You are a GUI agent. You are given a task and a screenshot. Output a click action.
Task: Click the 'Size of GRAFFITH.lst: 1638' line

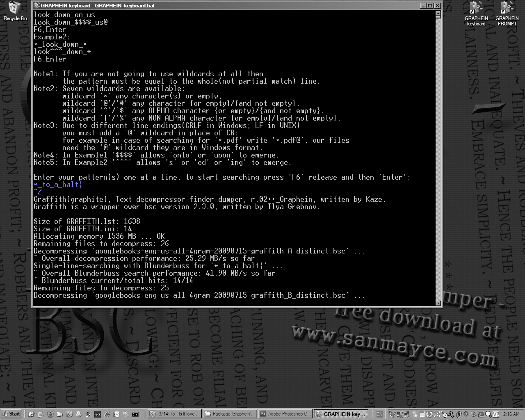point(87,221)
